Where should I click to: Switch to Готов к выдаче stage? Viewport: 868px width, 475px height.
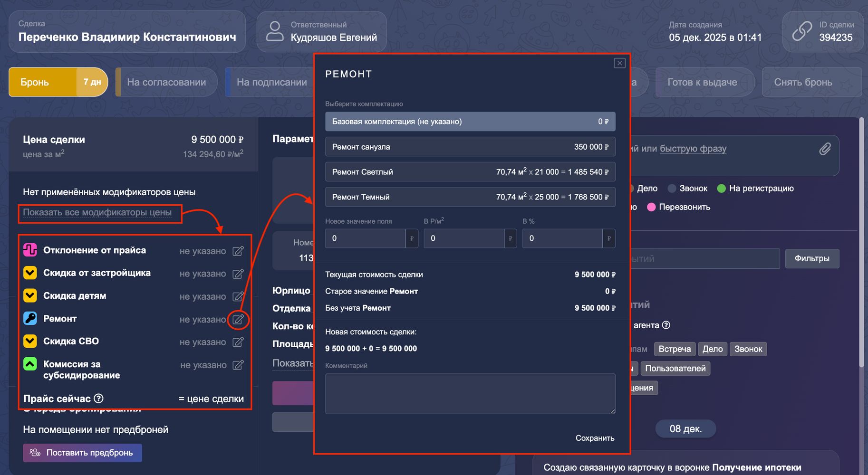[702, 82]
